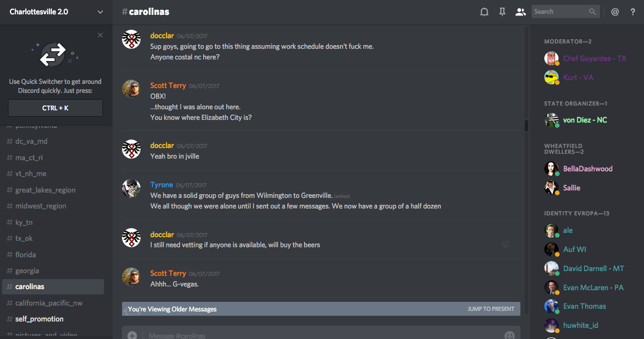Switch to the georgia channel
644x339 pixels.
pyautogui.click(x=27, y=271)
